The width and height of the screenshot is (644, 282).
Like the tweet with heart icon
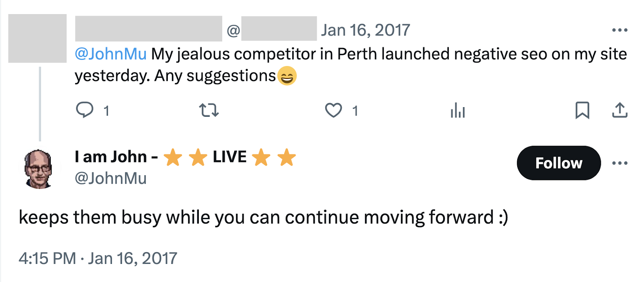point(333,110)
